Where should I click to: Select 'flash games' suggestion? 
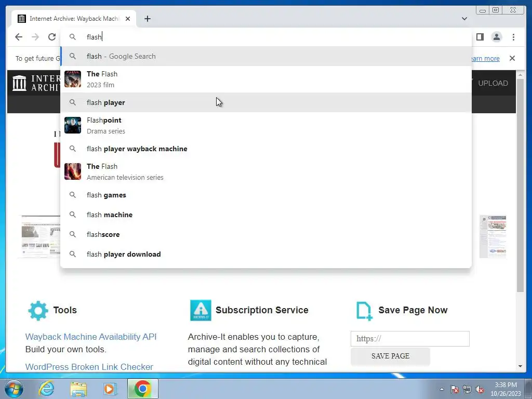pos(267,195)
